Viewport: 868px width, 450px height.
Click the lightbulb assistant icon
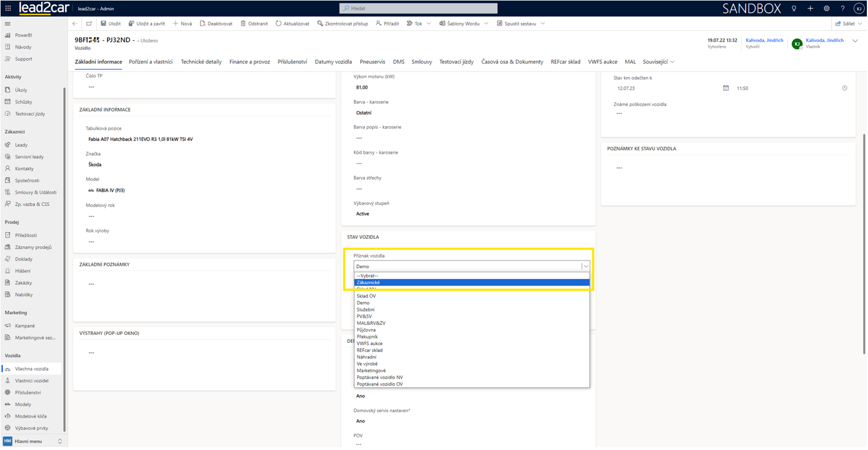[794, 9]
